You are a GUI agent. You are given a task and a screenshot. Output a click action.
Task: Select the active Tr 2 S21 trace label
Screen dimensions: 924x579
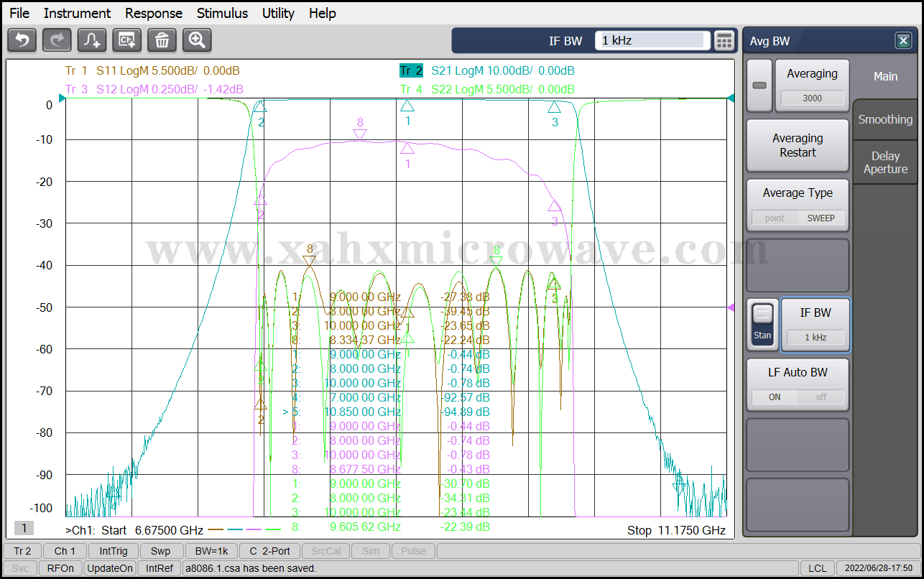[x=487, y=70]
